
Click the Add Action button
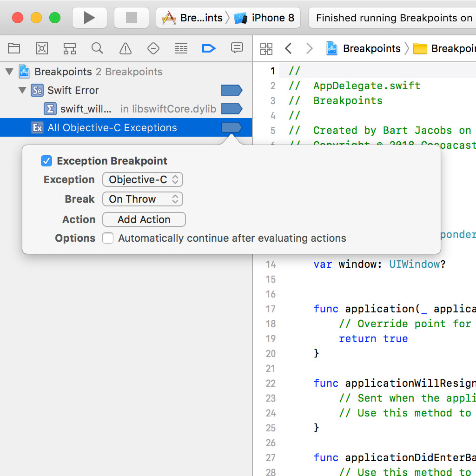[x=144, y=219]
